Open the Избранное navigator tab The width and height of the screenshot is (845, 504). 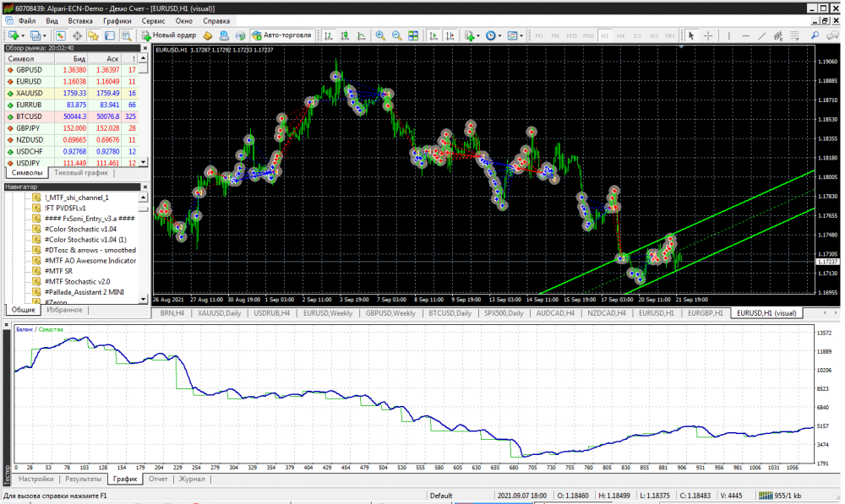(65, 310)
